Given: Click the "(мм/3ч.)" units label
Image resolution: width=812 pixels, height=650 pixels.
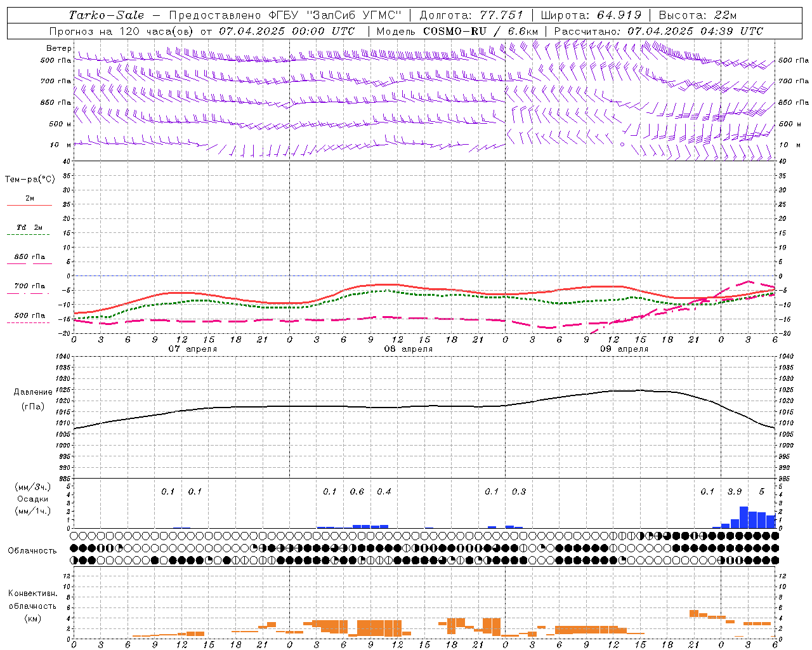Looking at the screenshot, I should tap(33, 487).
